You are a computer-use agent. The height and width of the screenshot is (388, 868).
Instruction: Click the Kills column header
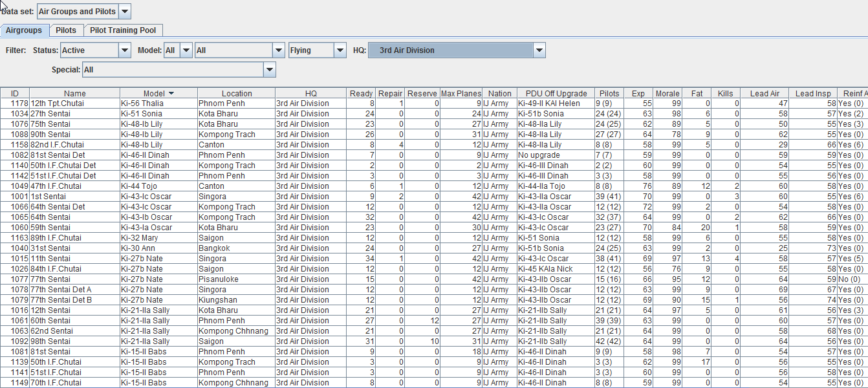[725, 92]
